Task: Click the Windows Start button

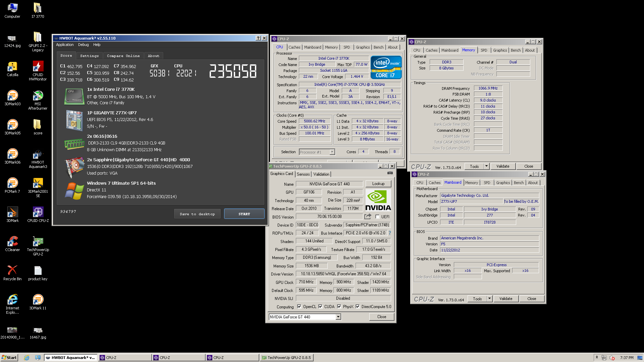Action: pos(9,358)
